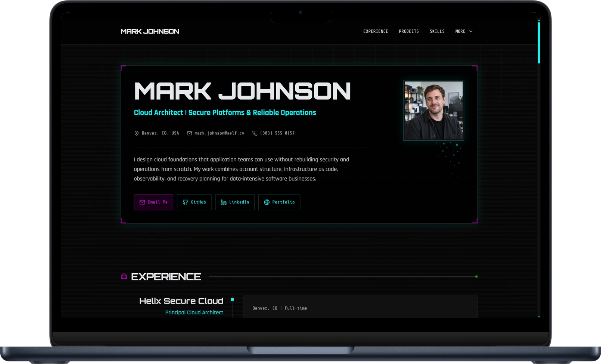
Task: Click the Principal Cloud Architect job title
Action: click(194, 312)
